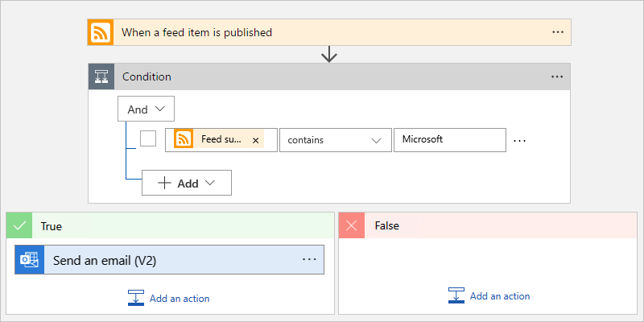Viewport: 644px width, 322px height.
Task: Click the Microsoft value field
Action: (x=449, y=139)
